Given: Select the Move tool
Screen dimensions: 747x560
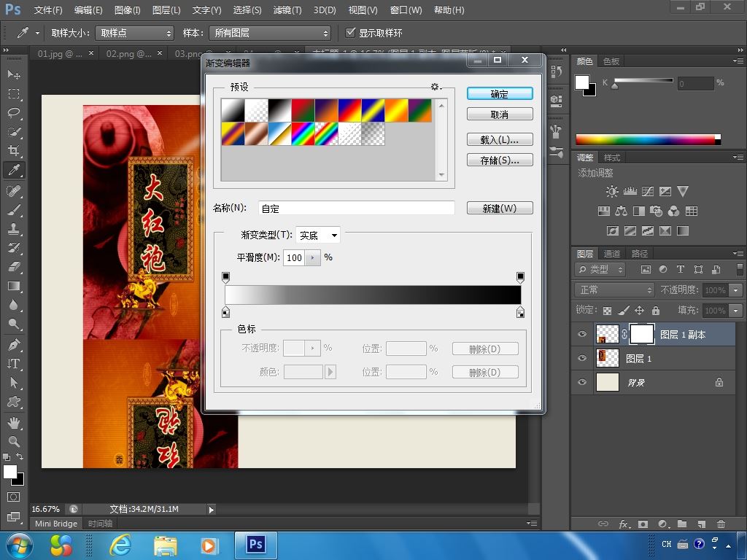Looking at the screenshot, I should tap(14, 74).
